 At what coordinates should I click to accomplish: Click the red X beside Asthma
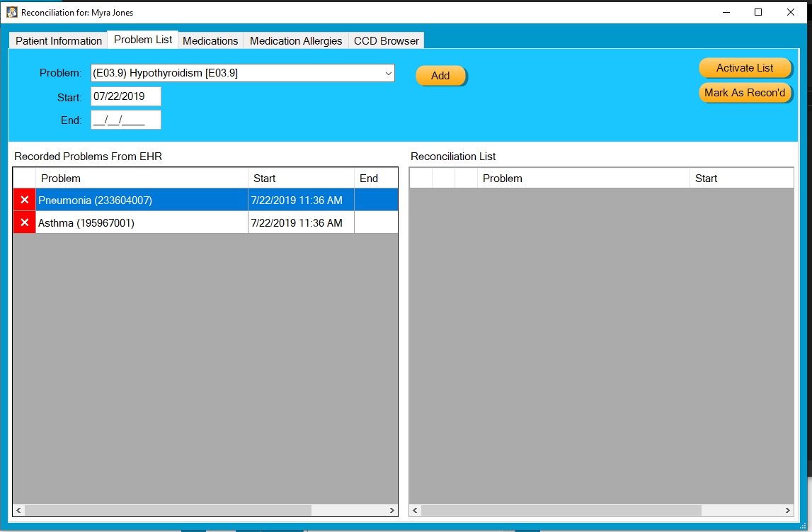(24, 222)
